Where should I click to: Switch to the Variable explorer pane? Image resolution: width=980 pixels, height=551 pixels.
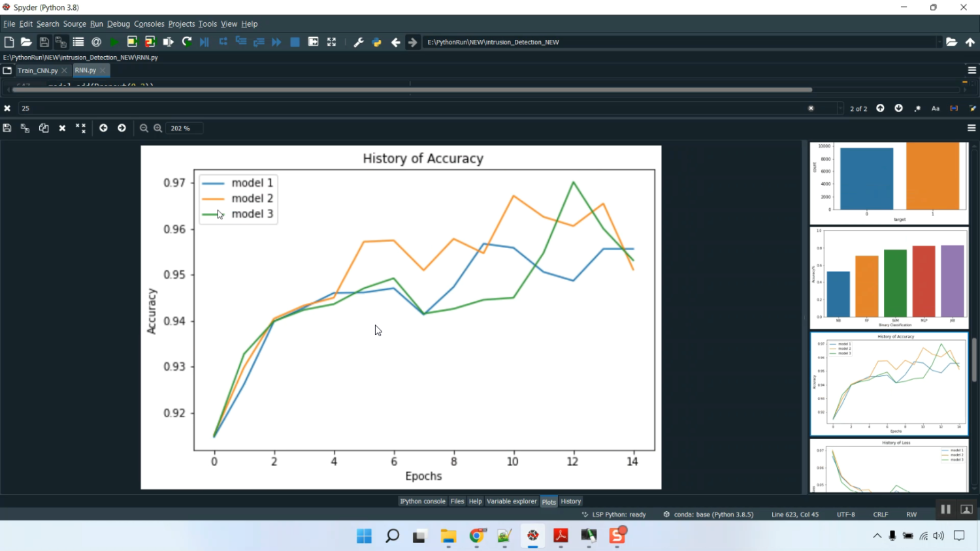tap(512, 501)
